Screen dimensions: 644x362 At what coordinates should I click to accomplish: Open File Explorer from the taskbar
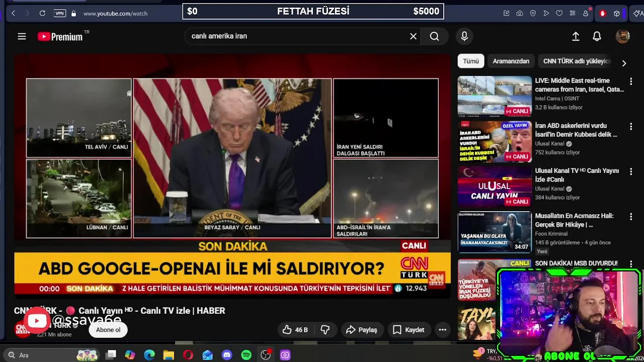pyautogui.click(x=169, y=355)
